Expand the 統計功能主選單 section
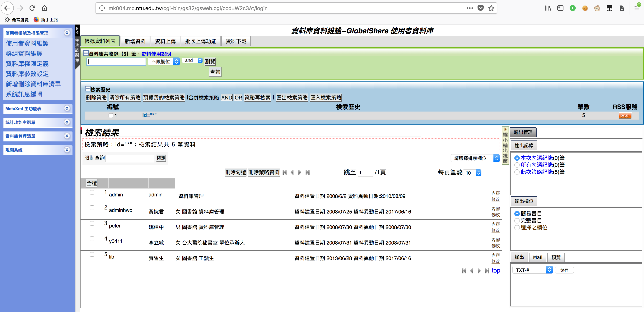The image size is (644, 312). point(67,122)
